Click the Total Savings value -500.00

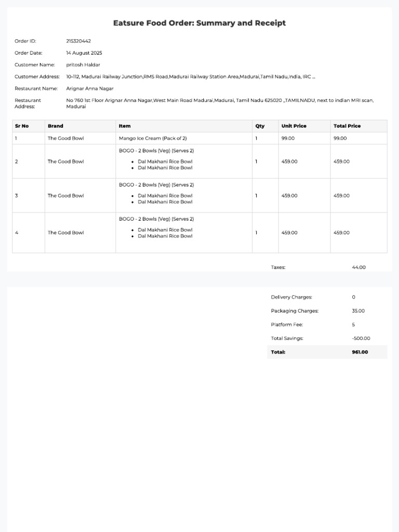[361, 338]
